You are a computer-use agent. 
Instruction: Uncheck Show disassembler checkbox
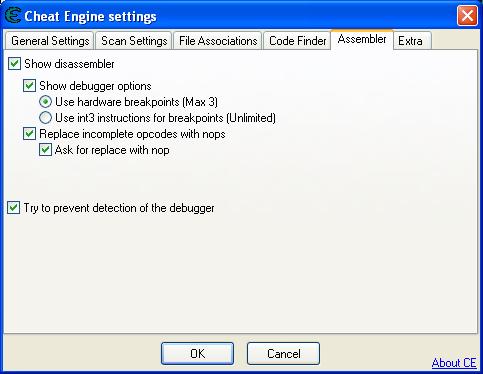tap(14, 63)
